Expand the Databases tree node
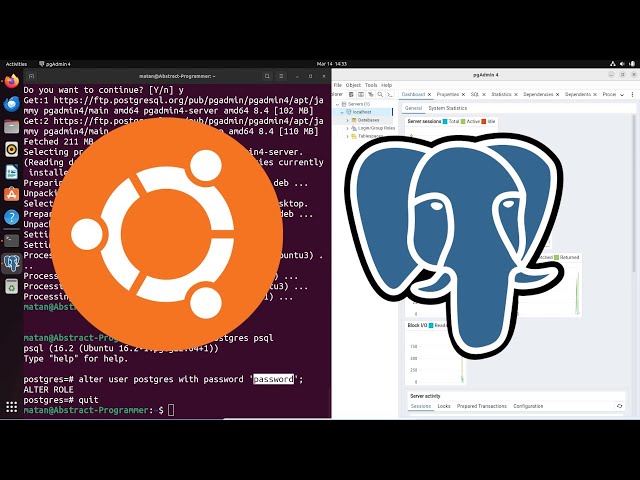This screenshot has width=640, height=480. pyautogui.click(x=347, y=120)
